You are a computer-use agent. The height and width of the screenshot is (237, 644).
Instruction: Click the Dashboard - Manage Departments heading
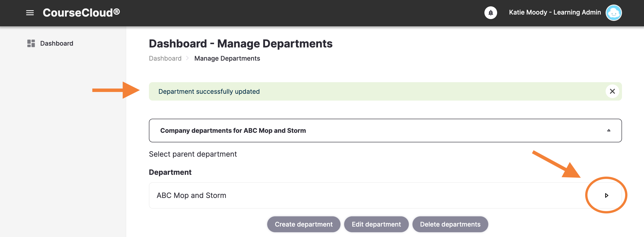[240, 44]
